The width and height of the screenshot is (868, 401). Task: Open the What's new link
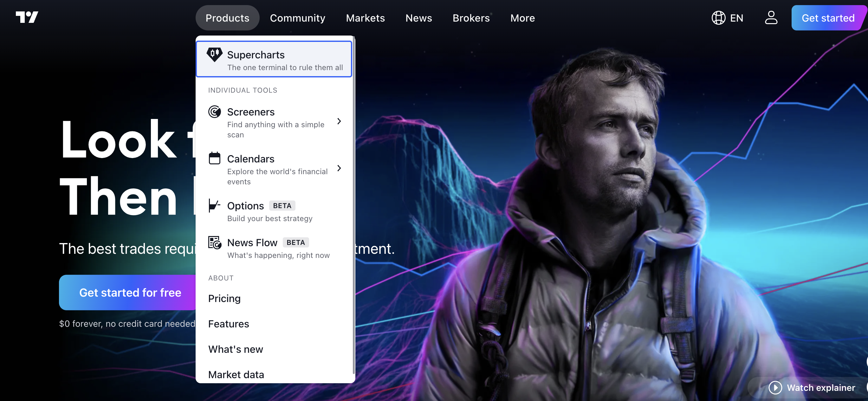pos(236,349)
